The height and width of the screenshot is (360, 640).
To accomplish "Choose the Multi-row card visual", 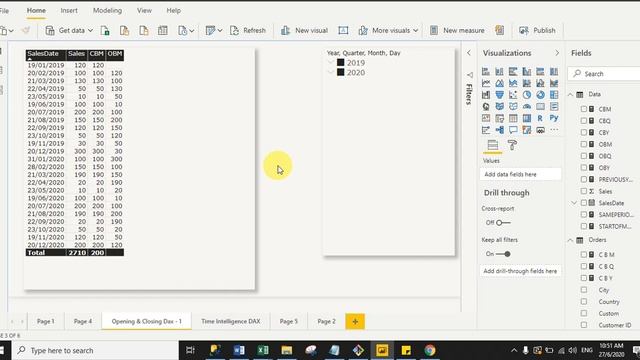I will [554, 107].
